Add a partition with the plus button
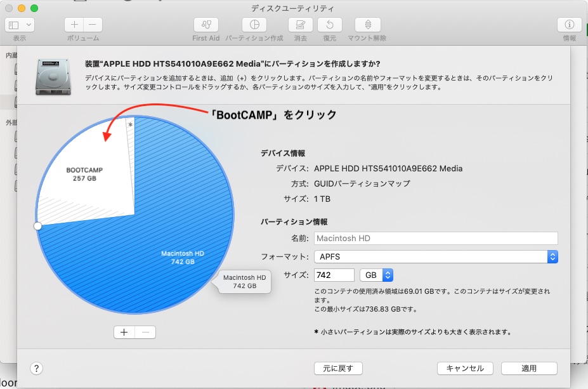The width and height of the screenshot is (588, 389). pos(124,332)
